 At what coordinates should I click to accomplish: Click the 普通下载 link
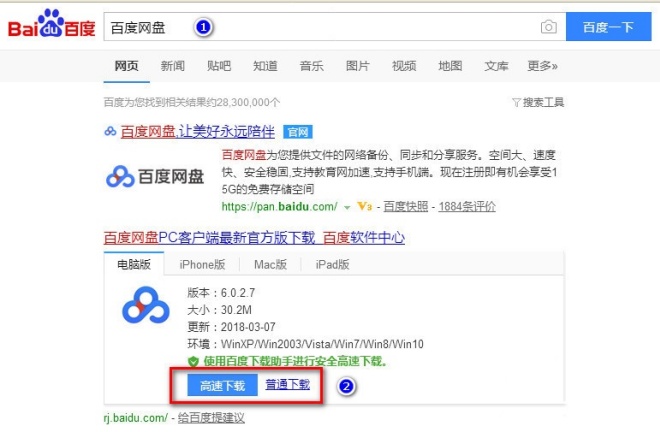click(x=287, y=384)
